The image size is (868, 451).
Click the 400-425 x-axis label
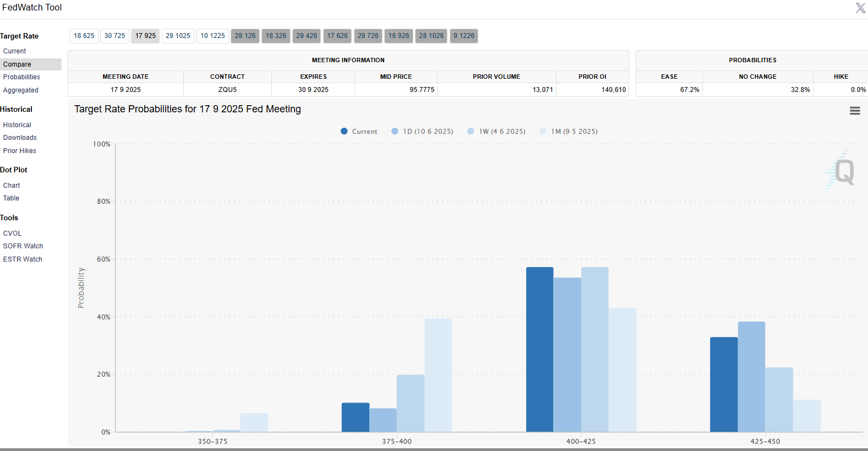pyautogui.click(x=581, y=442)
